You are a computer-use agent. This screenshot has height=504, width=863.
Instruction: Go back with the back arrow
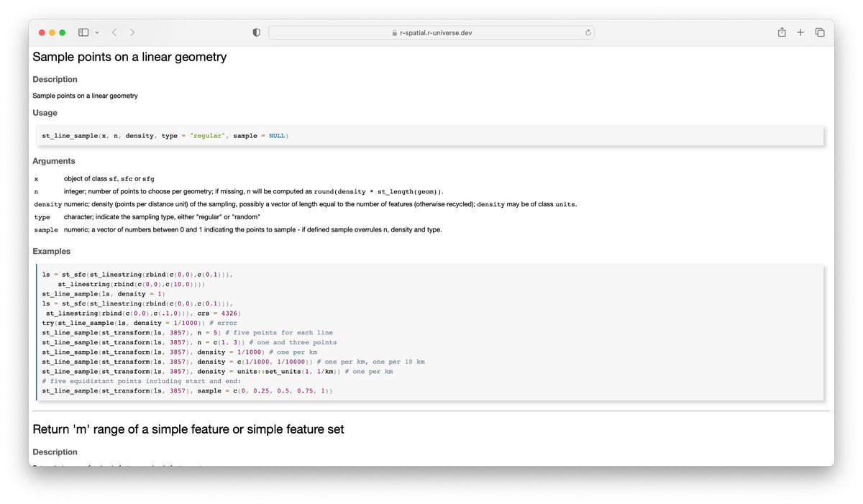[x=114, y=32]
